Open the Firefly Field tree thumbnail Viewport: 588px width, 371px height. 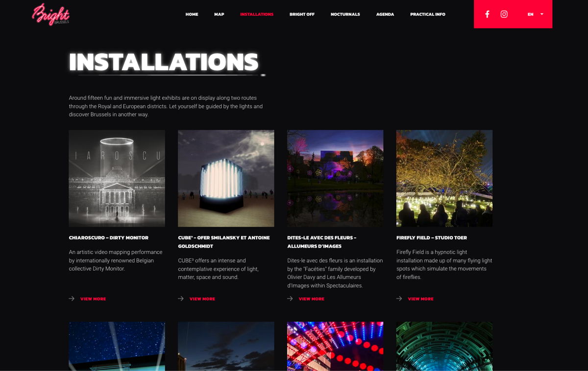click(x=444, y=178)
